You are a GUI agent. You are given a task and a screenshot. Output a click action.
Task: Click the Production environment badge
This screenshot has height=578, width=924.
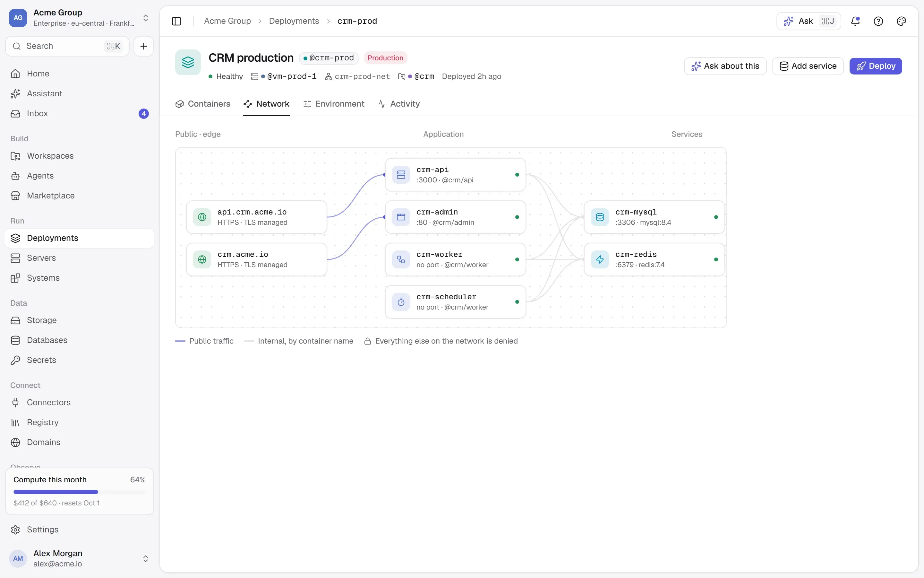pos(385,58)
